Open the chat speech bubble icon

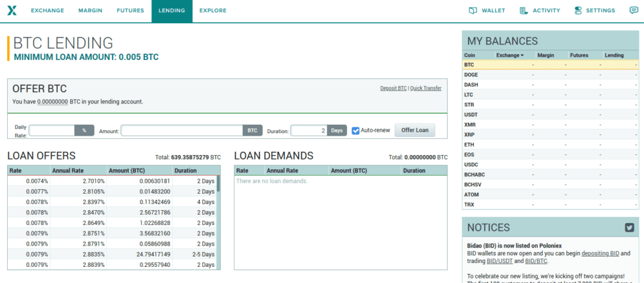point(633,10)
